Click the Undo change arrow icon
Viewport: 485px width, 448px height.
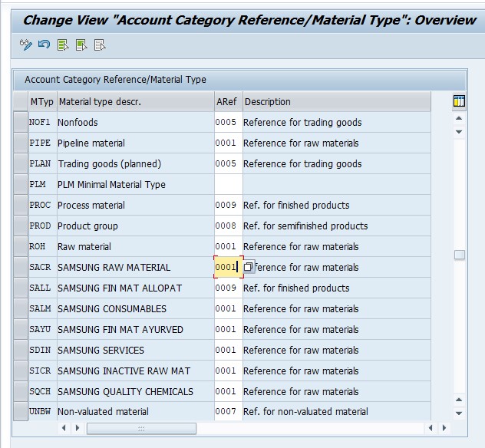tap(44, 45)
